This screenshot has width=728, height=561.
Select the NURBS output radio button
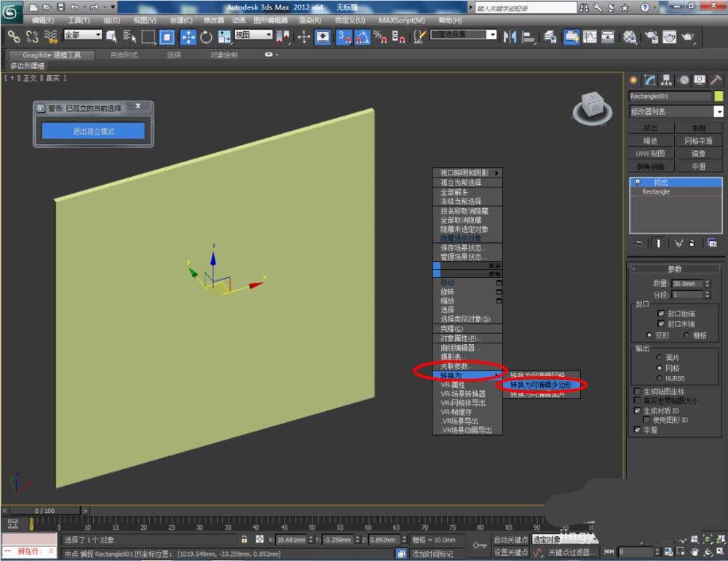pos(660,378)
